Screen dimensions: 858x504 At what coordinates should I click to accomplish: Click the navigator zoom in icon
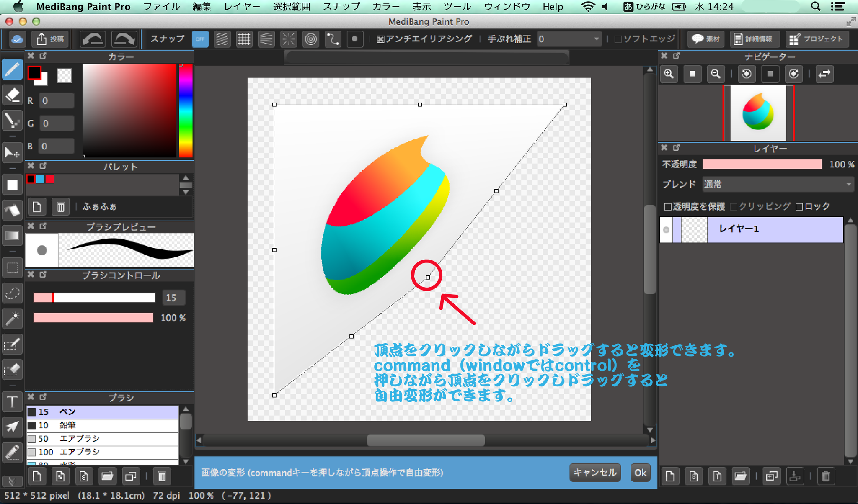669,74
